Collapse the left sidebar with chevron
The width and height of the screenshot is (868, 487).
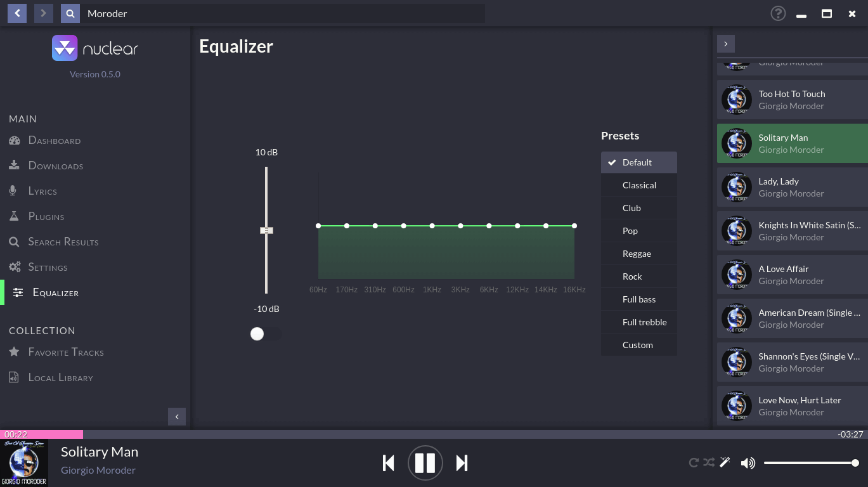(177, 416)
